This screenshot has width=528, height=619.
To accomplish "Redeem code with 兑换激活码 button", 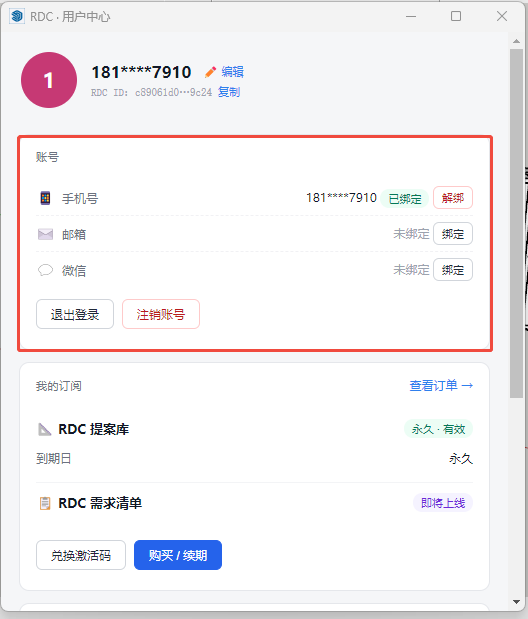I will [81, 555].
